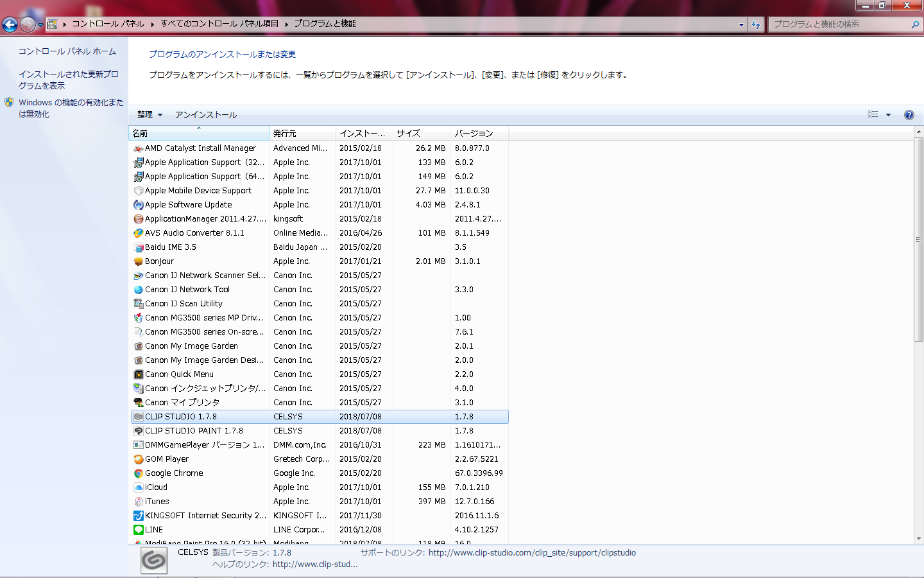924x578 pixels.
Task: Select Canon IJ Network Scanner Sel... row name
Action: pyautogui.click(x=205, y=276)
